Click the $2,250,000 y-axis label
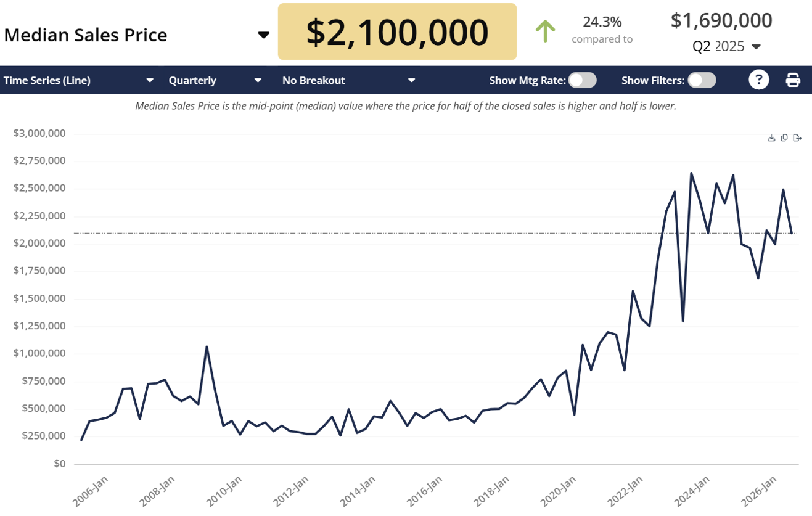812x516 pixels. point(39,216)
